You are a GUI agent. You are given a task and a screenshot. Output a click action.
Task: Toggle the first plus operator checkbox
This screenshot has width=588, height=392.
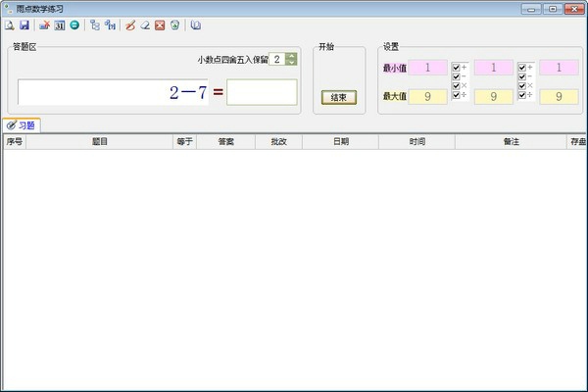tap(456, 67)
